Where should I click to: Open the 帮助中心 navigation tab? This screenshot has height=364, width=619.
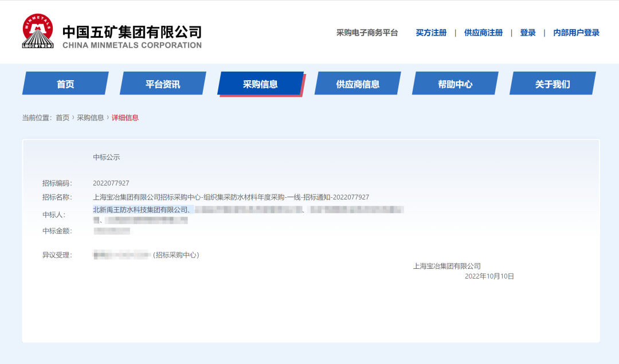(x=455, y=83)
